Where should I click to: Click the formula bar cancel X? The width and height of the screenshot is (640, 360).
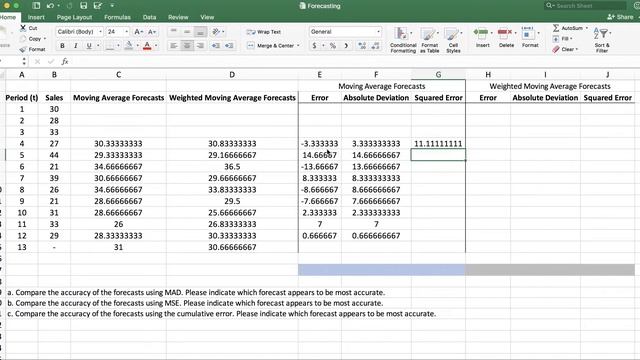(x=38, y=62)
